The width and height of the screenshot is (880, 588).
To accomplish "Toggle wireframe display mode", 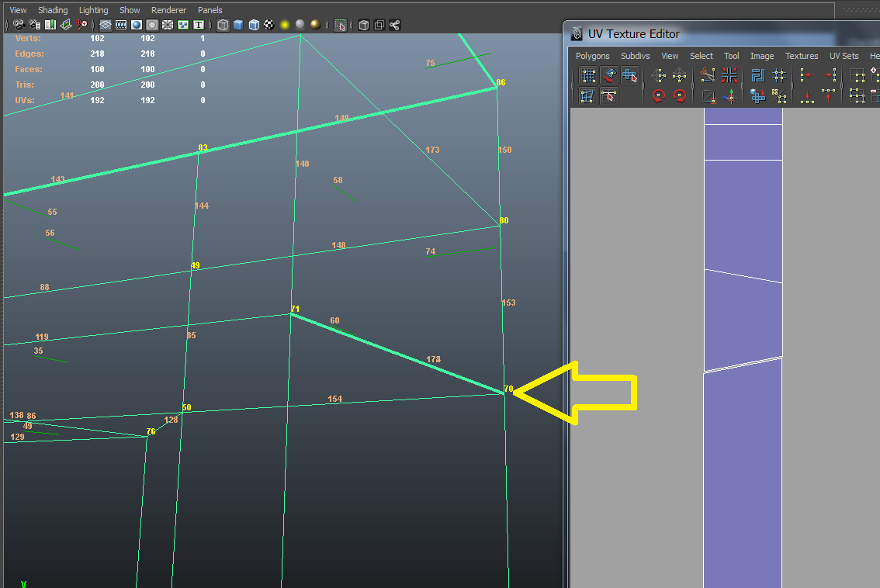I will tap(223, 25).
